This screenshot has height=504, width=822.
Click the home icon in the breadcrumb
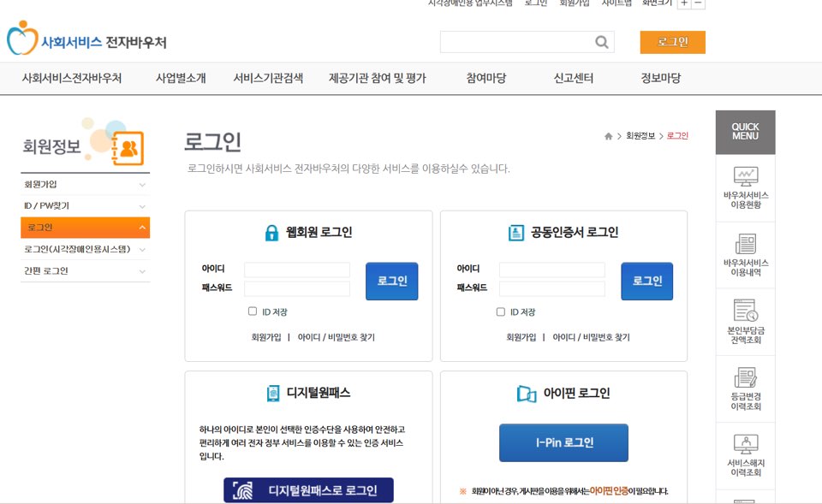[608, 134]
